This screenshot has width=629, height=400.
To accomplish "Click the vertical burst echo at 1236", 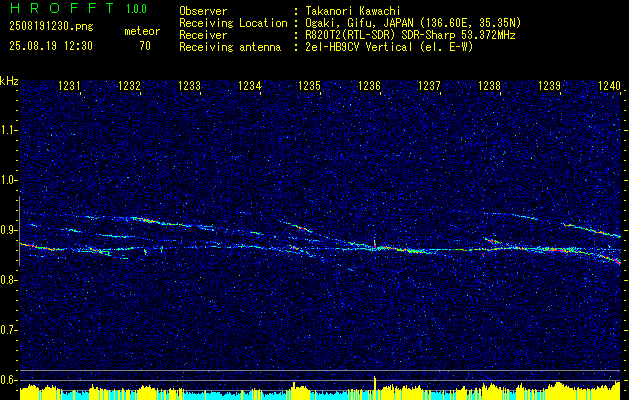I will (x=375, y=244).
